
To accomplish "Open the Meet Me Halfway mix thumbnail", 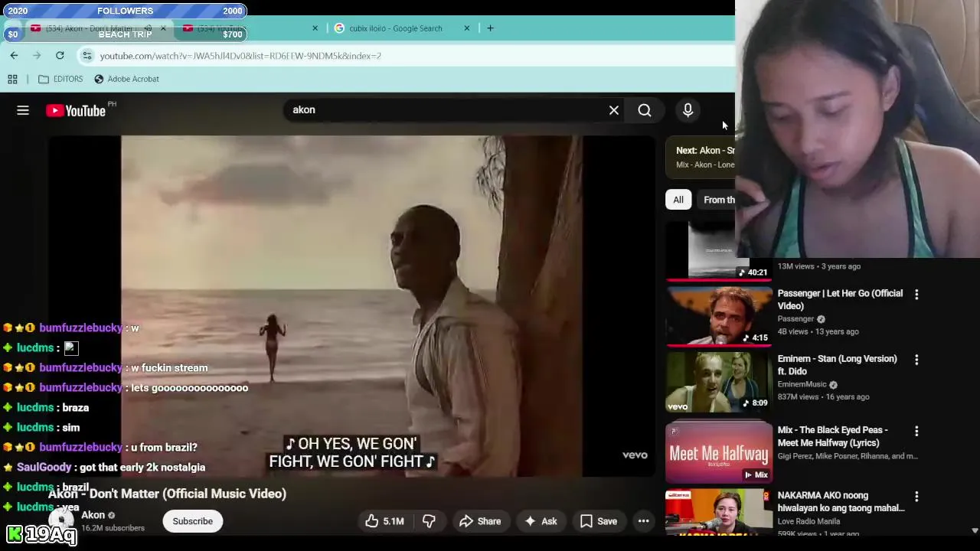I will 719,452.
